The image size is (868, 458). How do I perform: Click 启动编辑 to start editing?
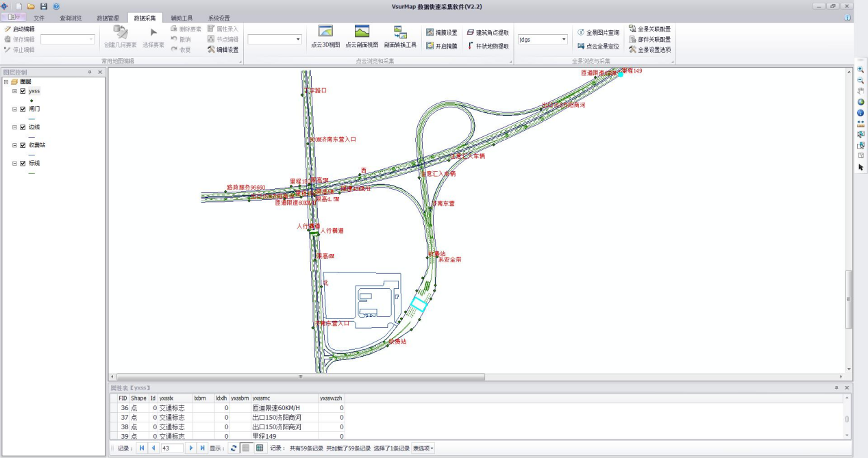(x=19, y=29)
